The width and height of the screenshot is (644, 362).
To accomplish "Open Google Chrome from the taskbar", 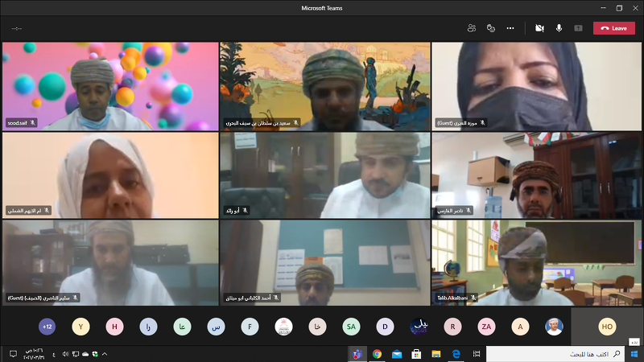I will 377,354.
